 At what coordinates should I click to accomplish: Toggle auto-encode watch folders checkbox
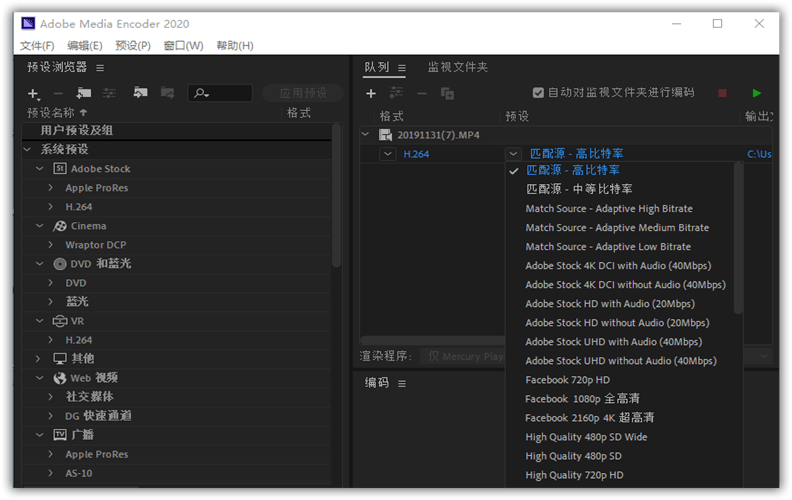(x=538, y=92)
